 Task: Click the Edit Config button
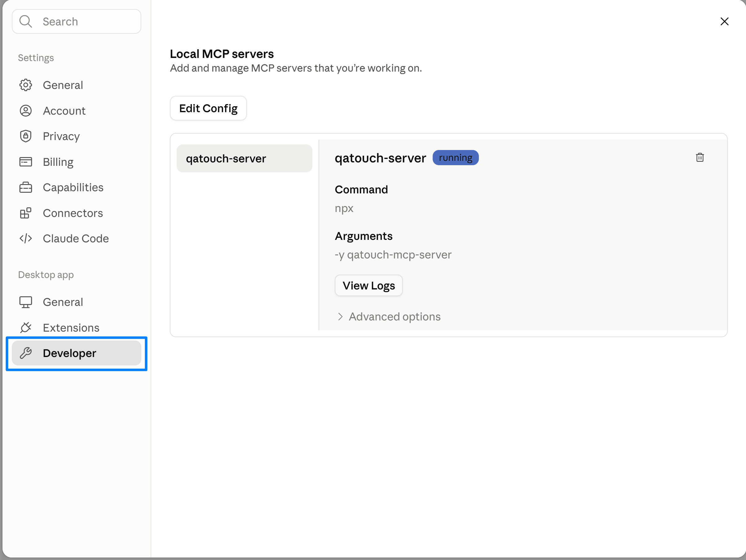pos(208,108)
